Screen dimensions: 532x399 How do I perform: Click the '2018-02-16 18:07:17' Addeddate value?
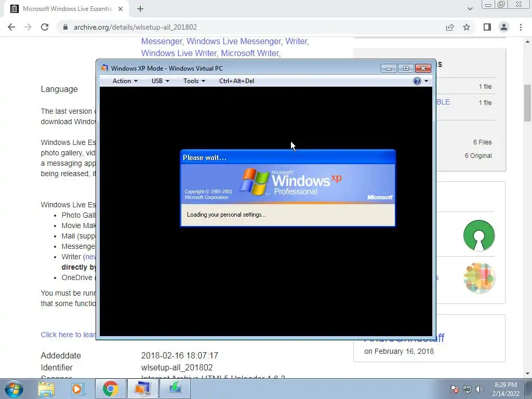[179, 355]
